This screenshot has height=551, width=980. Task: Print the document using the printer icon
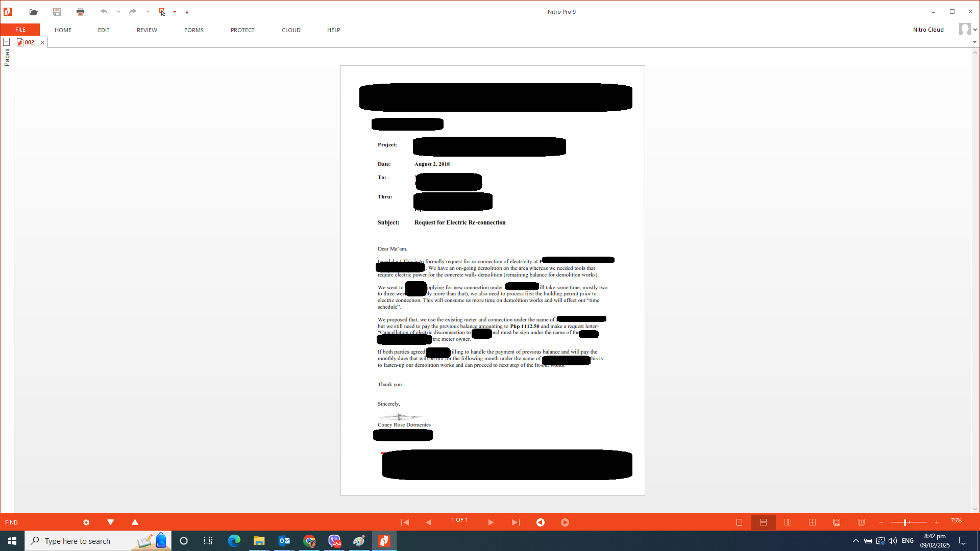click(x=80, y=12)
